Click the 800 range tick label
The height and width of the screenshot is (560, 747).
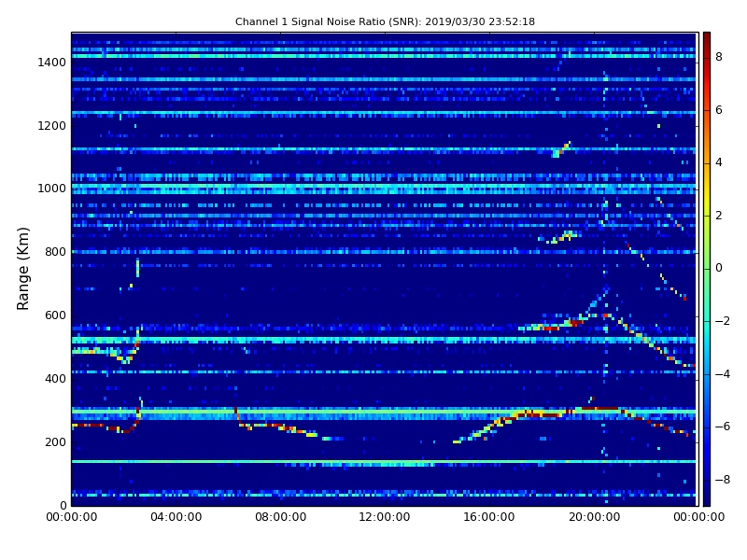55,252
